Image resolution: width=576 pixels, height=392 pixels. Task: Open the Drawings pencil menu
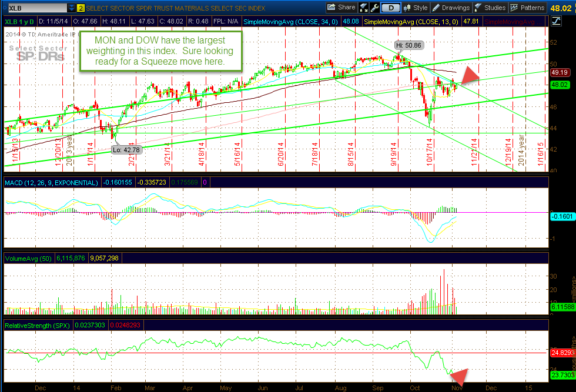pyautogui.click(x=451, y=8)
